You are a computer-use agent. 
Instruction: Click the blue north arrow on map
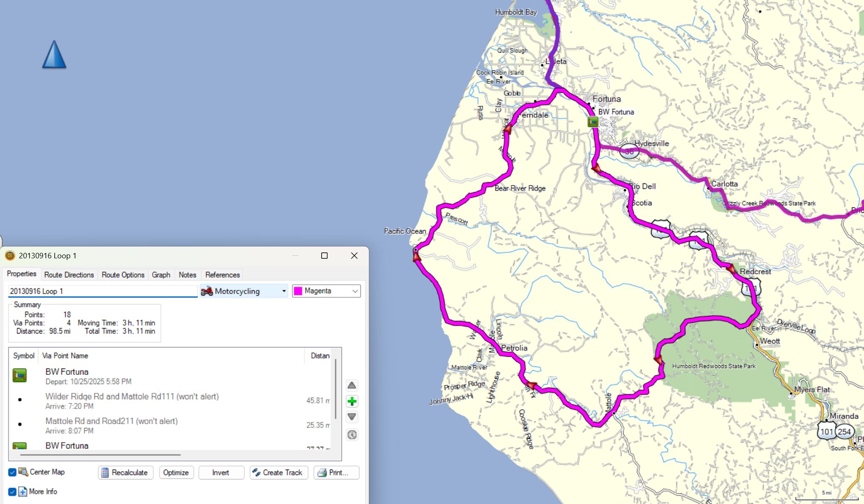click(x=54, y=55)
